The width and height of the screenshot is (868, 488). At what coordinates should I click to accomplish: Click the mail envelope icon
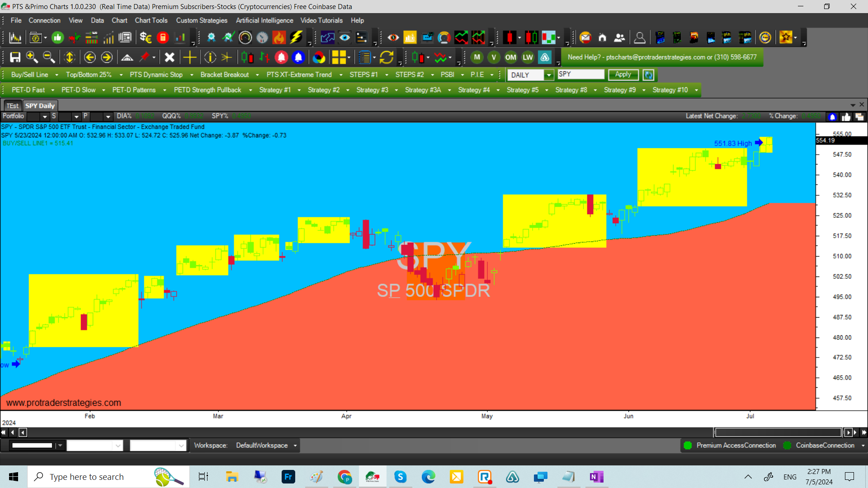click(585, 38)
